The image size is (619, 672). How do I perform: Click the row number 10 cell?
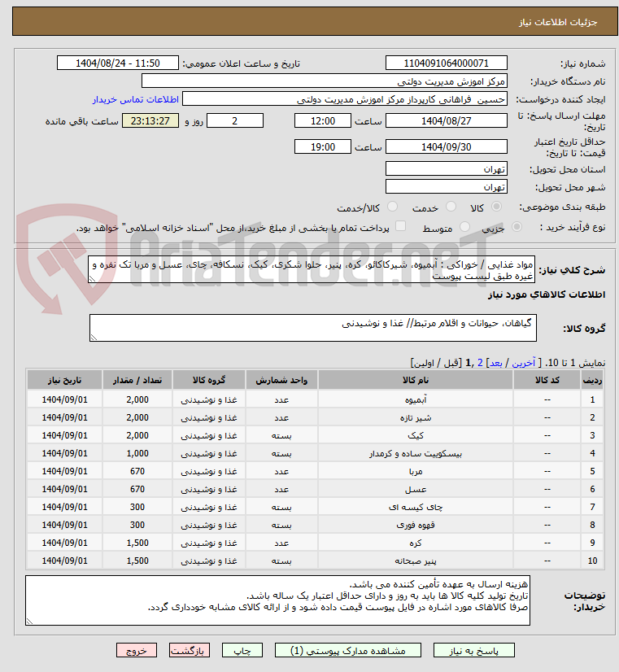pyautogui.click(x=592, y=561)
